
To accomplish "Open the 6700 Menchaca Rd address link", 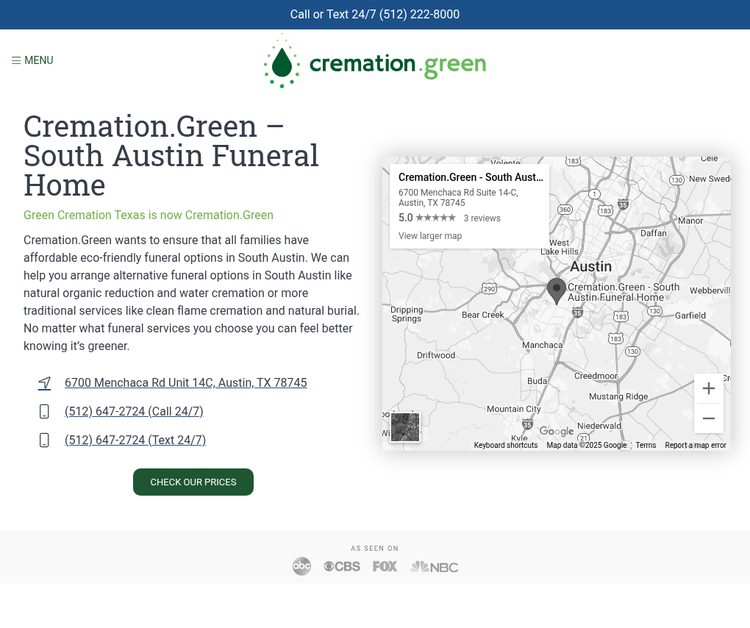I will tap(185, 383).
